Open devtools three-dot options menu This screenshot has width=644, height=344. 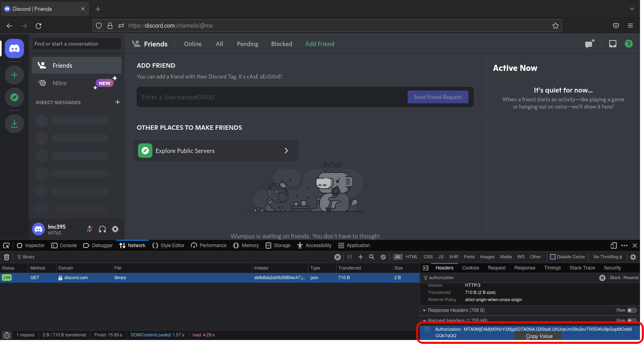pos(624,245)
